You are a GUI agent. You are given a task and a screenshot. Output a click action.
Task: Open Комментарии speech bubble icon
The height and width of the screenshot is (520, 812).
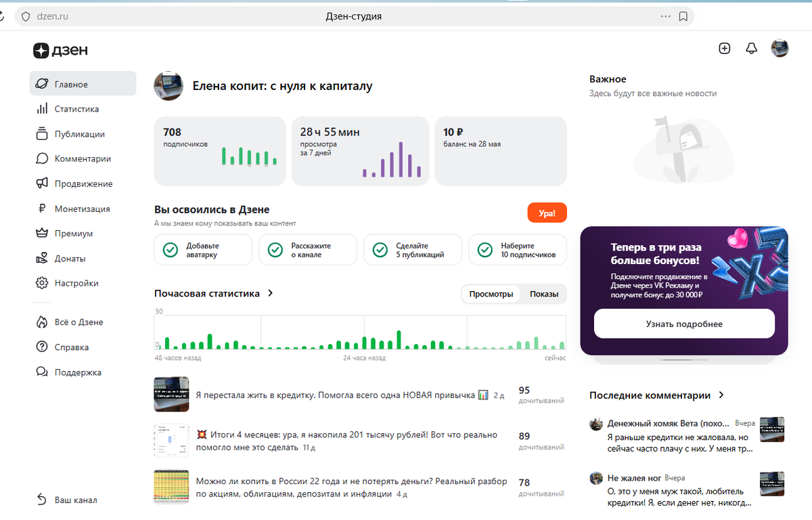click(42, 158)
